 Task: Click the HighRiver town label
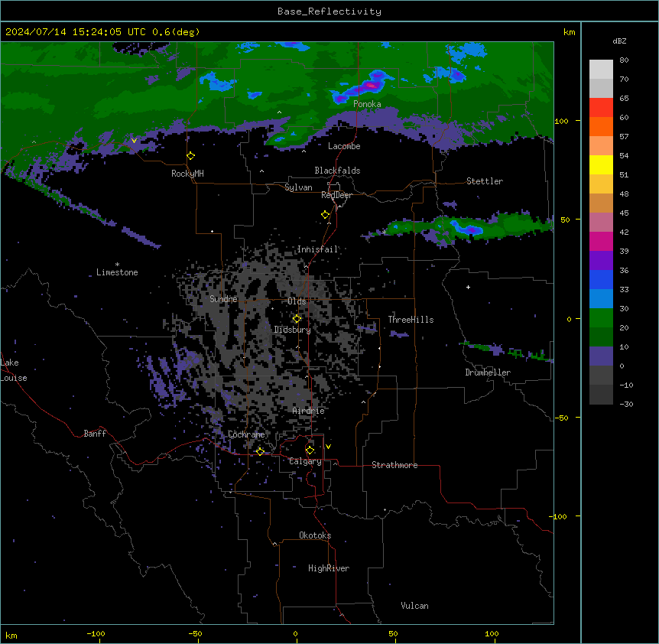tap(329, 568)
